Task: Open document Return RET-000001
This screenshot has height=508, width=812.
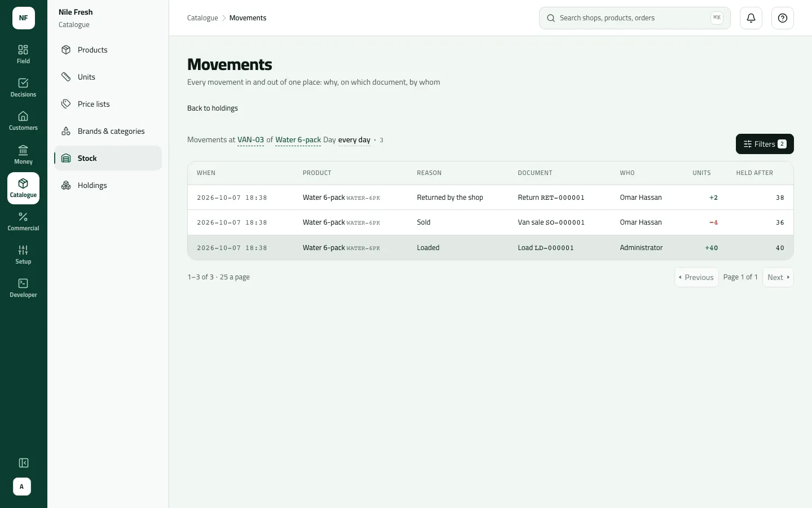Action: point(551,198)
